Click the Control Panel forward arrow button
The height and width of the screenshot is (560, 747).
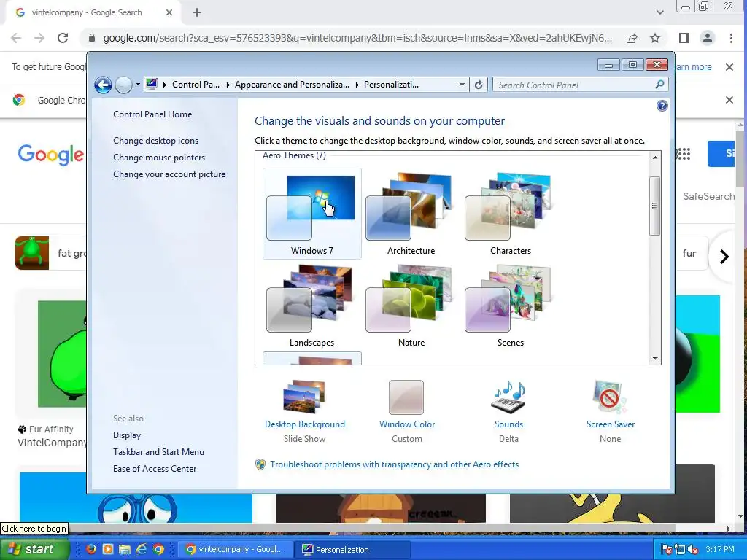[x=123, y=85]
